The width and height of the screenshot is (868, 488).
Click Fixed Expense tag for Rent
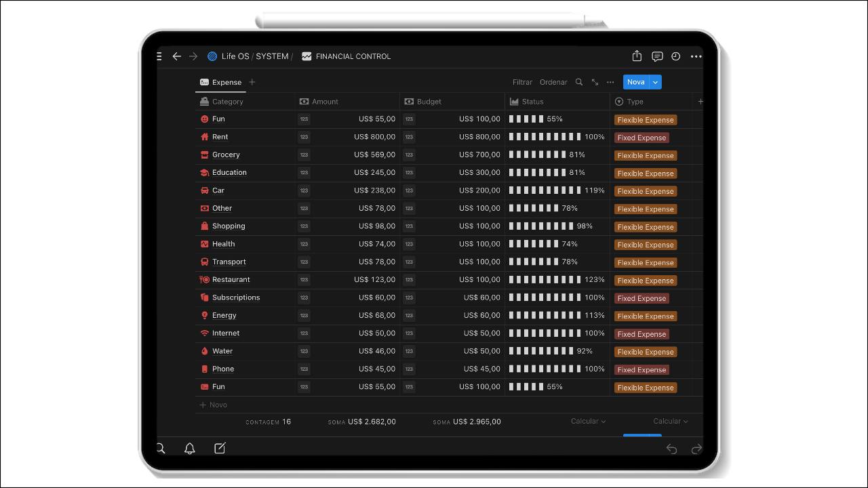tap(642, 138)
